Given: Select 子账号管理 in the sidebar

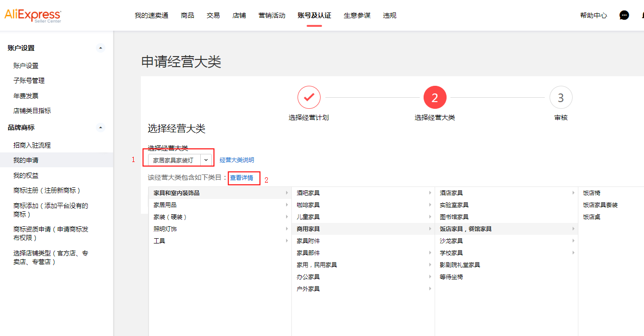Looking at the screenshot, I should [29, 81].
